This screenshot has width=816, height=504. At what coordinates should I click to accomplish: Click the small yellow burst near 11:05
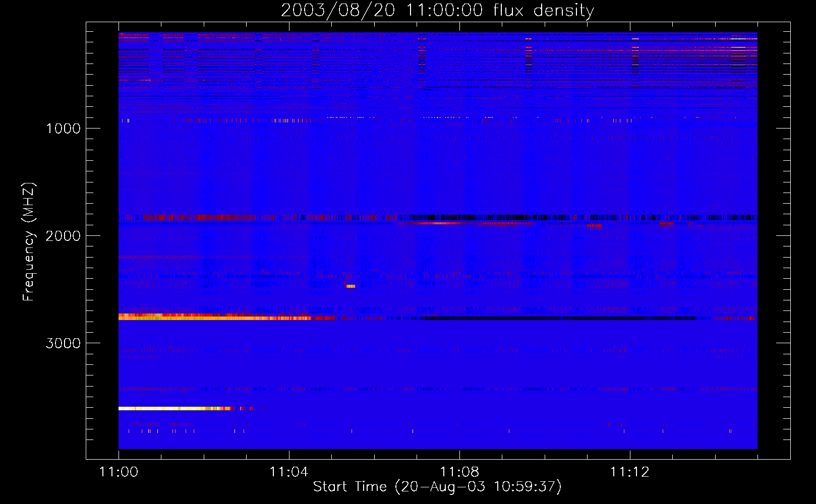tap(351, 286)
